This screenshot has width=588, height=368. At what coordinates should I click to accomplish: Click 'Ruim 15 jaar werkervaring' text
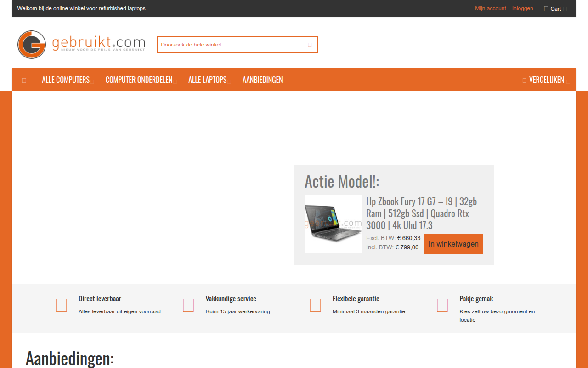point(238,311)
